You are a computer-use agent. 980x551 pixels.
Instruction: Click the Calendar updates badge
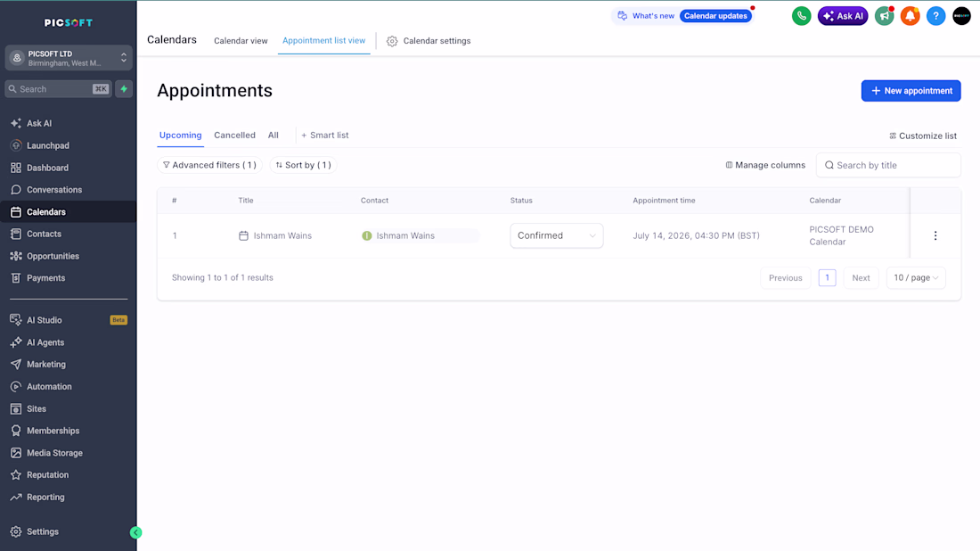pos(715,16)
